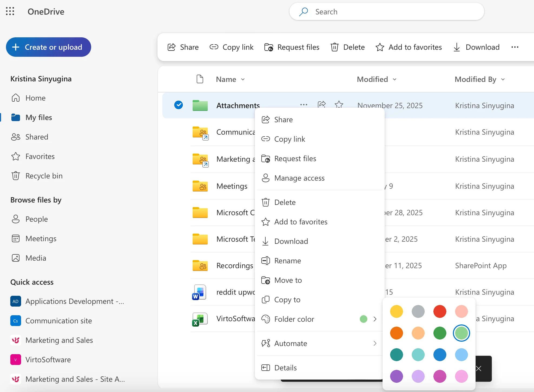This screenshot has width=534, height=392.
Task: Choose Download in the context menu
Action: 319,241
